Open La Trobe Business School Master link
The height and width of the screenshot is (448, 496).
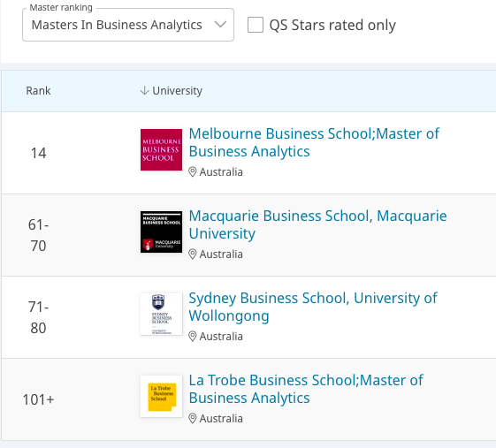(306, 389)
